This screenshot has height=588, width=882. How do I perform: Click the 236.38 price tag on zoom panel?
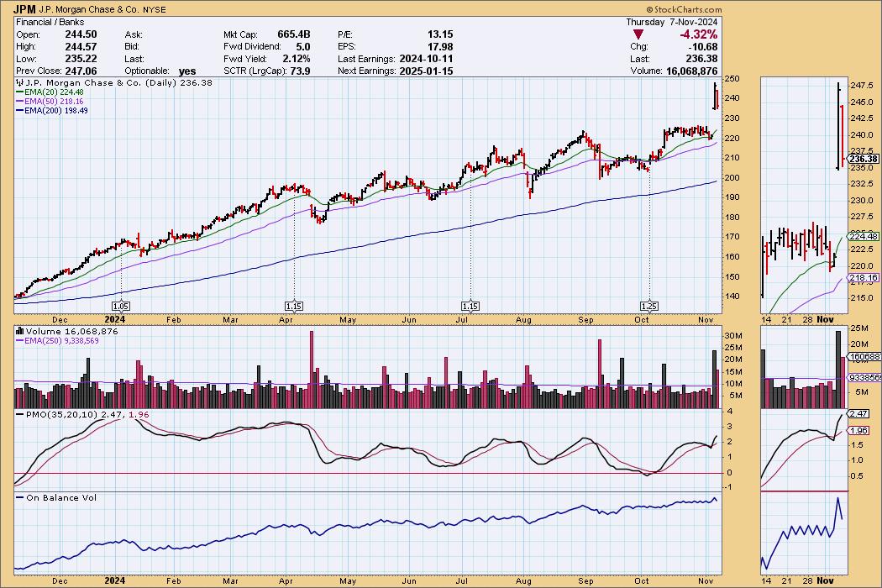click(863, 160)
